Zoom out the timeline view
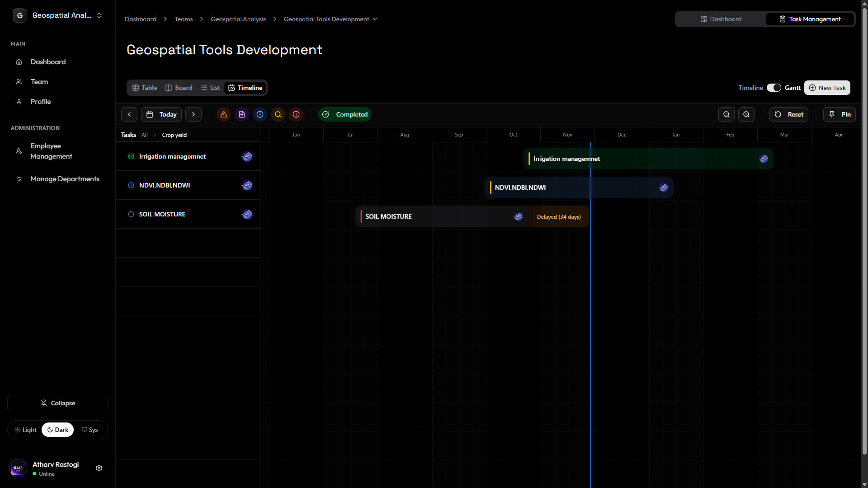 point(726,114)
